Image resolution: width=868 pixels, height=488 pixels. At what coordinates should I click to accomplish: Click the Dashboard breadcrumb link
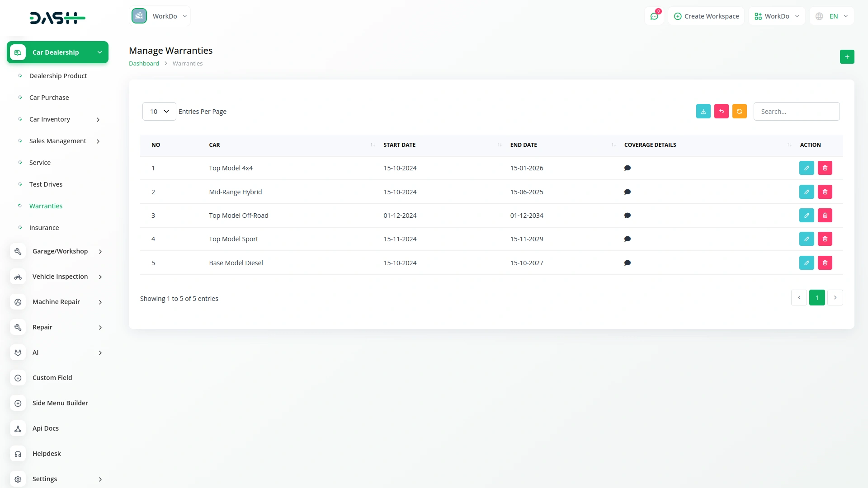144,64
